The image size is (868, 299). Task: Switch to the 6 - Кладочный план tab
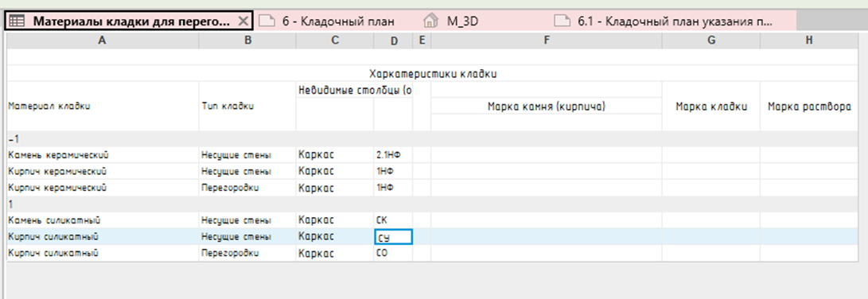click(x=328, y=21)
